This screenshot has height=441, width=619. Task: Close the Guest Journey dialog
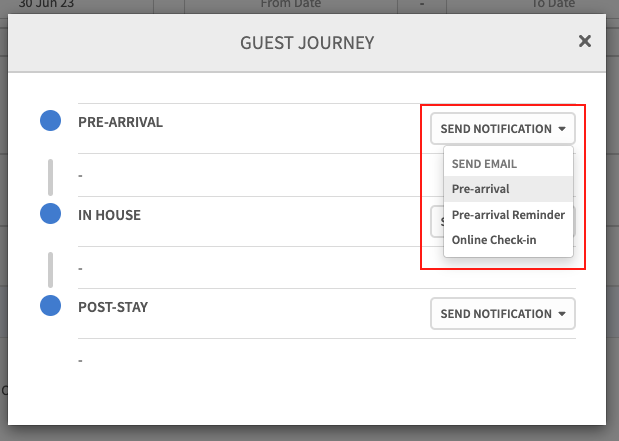point(585,41)
